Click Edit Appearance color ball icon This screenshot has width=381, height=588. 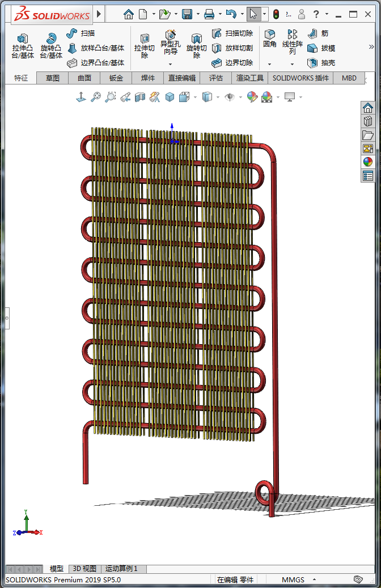252,97
